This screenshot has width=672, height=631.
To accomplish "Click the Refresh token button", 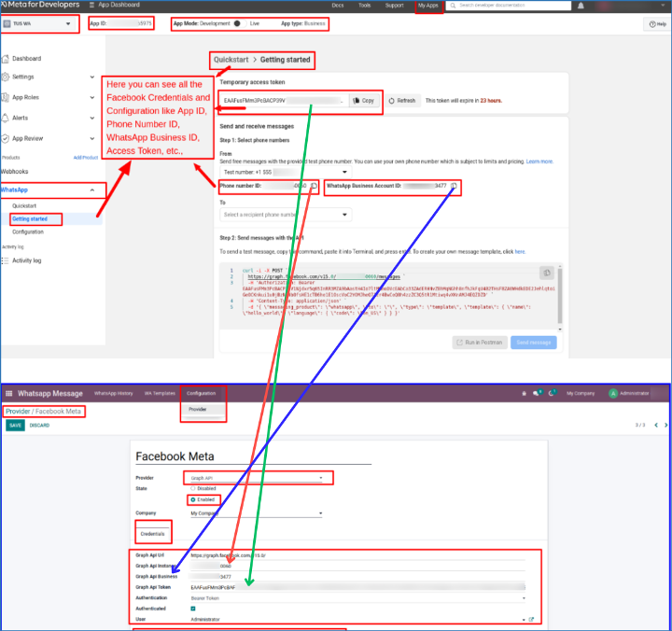I will point(402,101).
